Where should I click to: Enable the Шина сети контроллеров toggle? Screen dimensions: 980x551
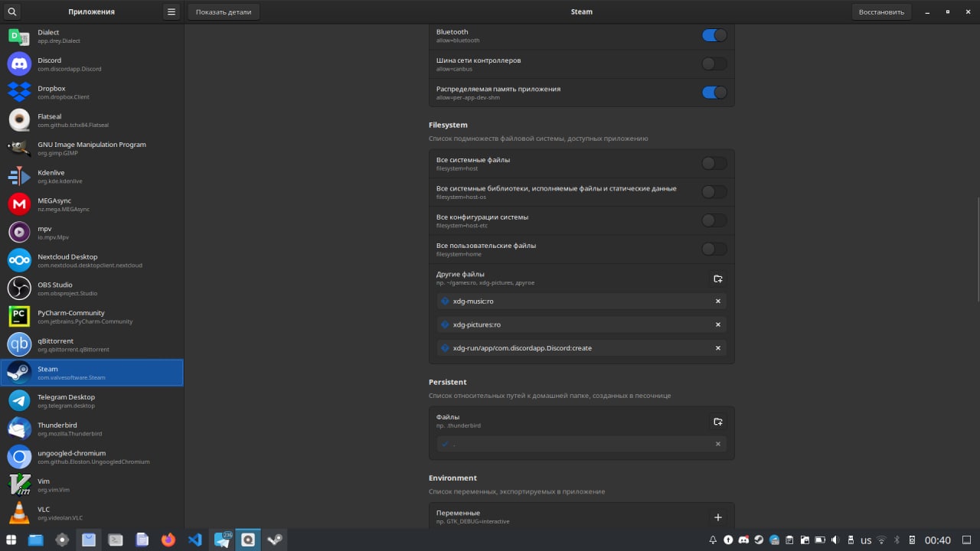(714, 64)
